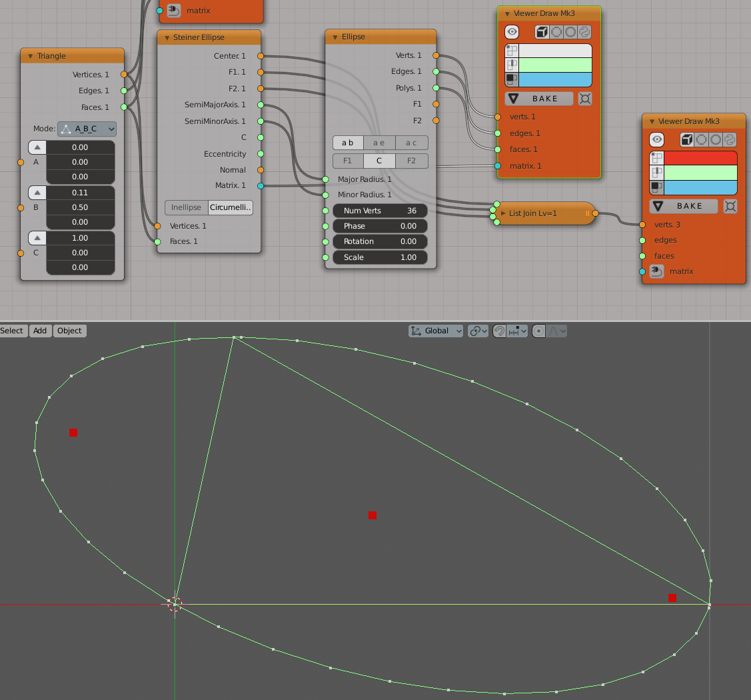Toggle eye visibility on second Viewer Draw Mk3
Viewport: 751px width, 700px height.
657,139
